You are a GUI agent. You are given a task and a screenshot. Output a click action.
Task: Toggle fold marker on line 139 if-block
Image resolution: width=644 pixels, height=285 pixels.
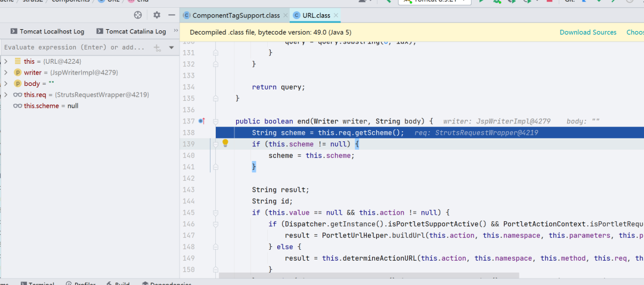click(x=215, y=144)
